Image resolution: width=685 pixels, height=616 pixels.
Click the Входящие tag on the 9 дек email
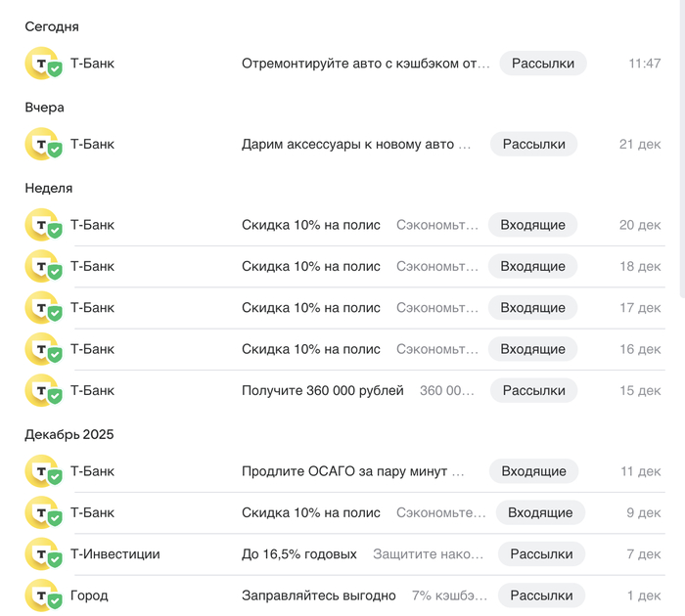[x=540, y=513]
